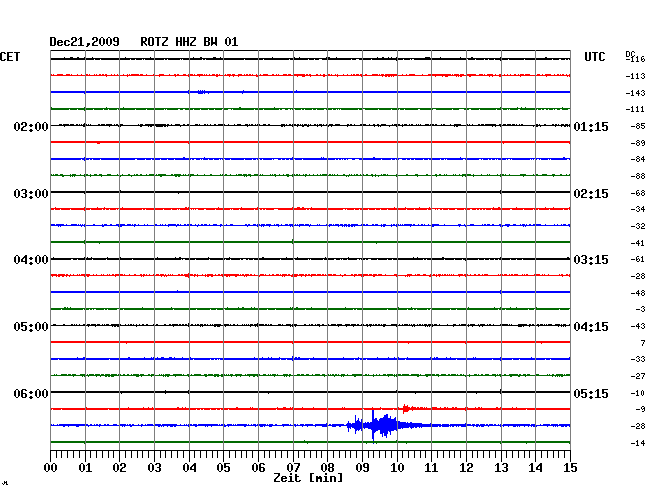Click the DC offset value -27
This screenshot has height=494, width=650.
[638, 376]
